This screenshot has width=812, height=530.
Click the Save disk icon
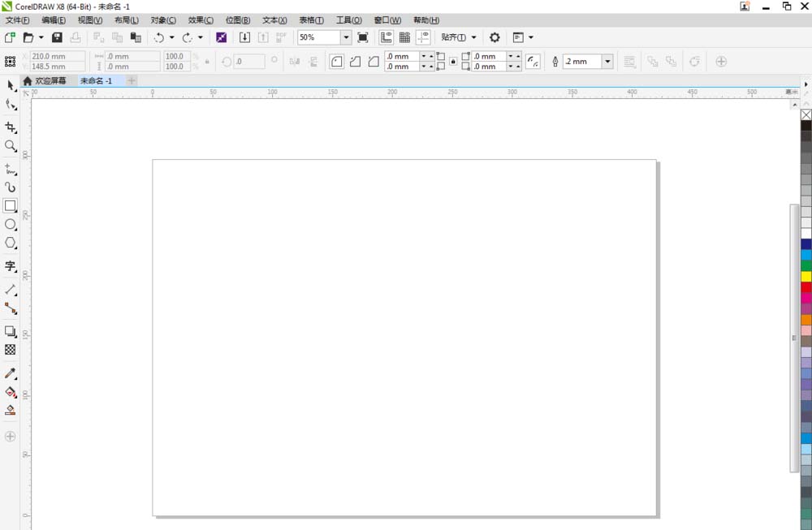click(x=57, y=37)
